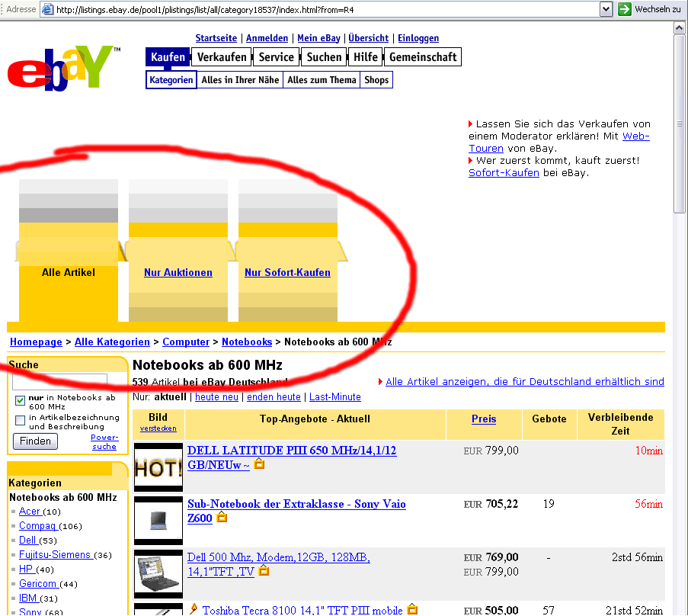Select the Verkaufen main tab

pyautogui.click(x=222, y=57)
